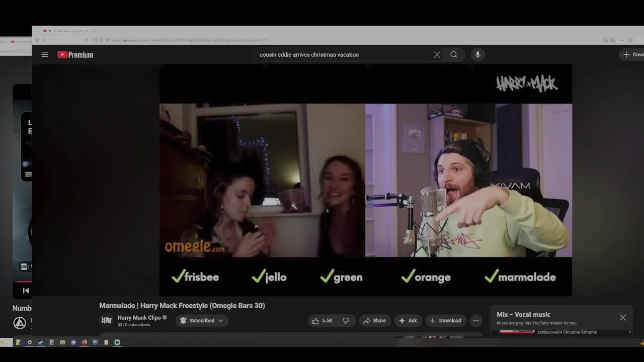This screenshot has height=362, width=644.
Task: Open the Create button
Action: (632, 54)
